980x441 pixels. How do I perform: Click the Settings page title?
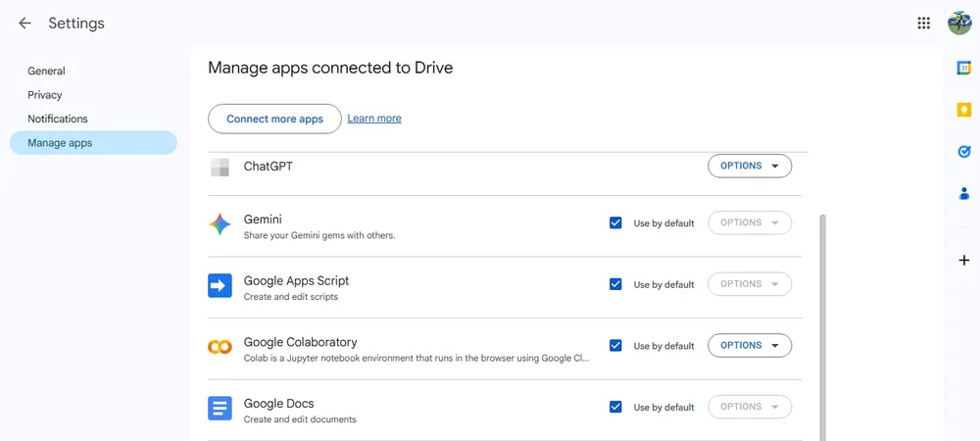pos(76,24)
